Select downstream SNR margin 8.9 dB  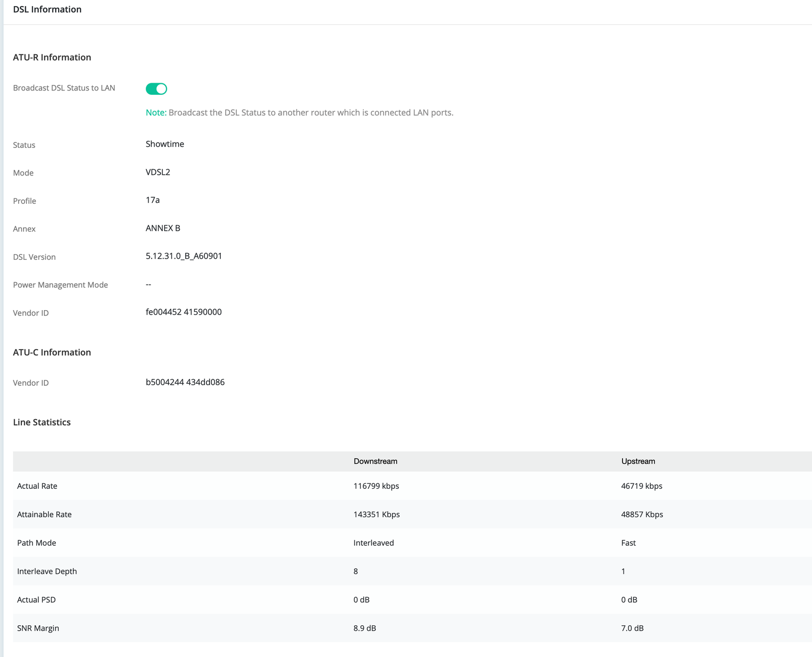coord(364,628)
